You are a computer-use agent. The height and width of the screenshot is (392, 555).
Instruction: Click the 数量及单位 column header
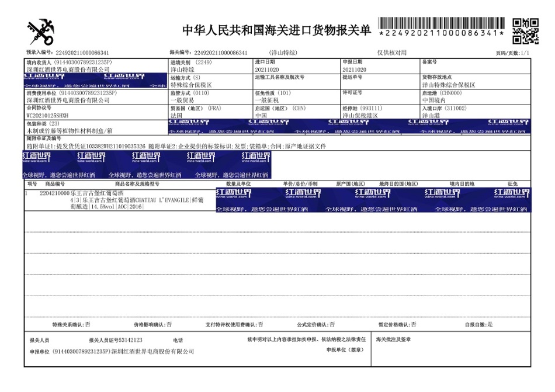tap(238, 184)
